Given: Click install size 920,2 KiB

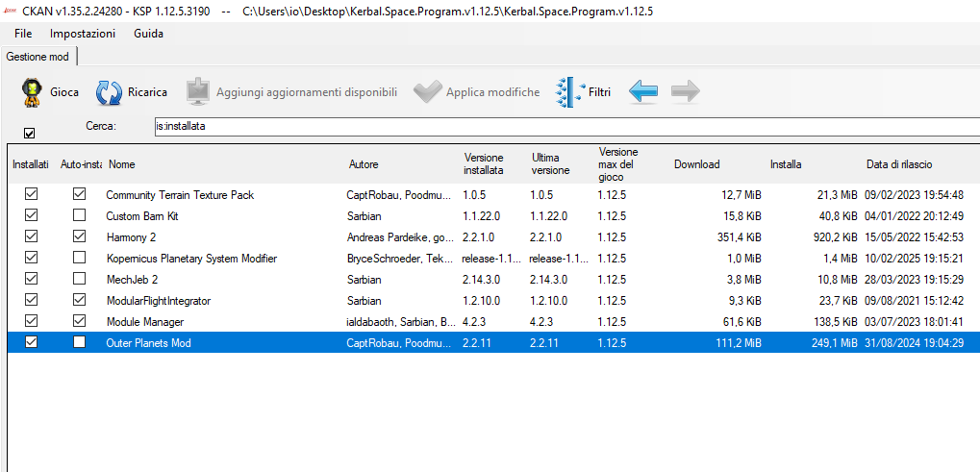Looking at the screenshot, I should [x=838, y=237].
